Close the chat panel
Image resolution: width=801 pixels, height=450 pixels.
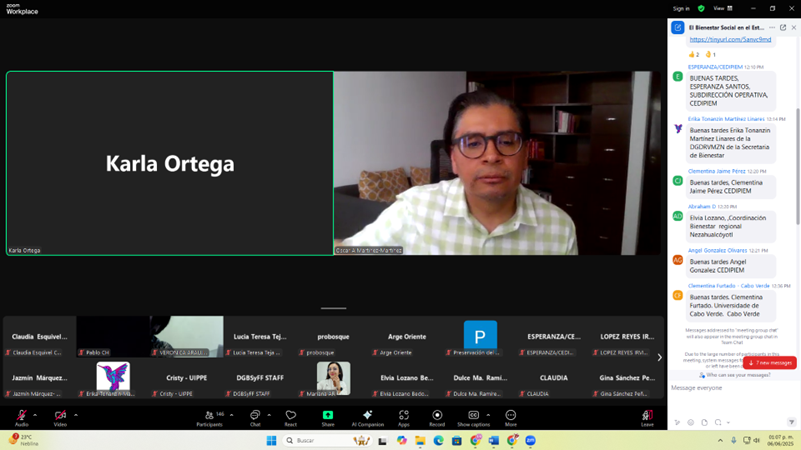click(x=793, y=28)
